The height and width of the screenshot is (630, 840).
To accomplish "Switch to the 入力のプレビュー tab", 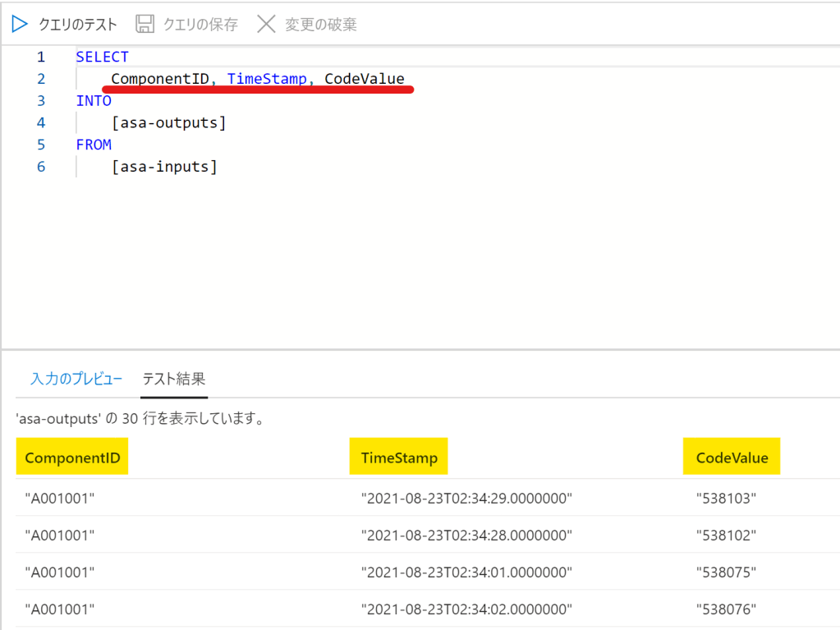I will [76, 379].
